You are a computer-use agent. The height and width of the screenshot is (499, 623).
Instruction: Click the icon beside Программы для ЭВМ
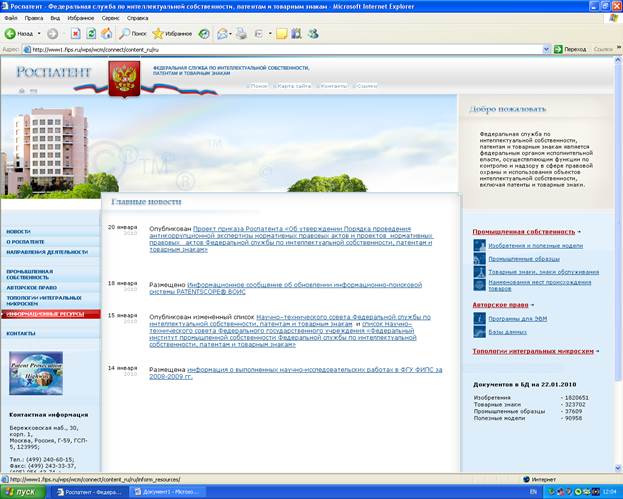pyautogui.click(x=480, y=318)
